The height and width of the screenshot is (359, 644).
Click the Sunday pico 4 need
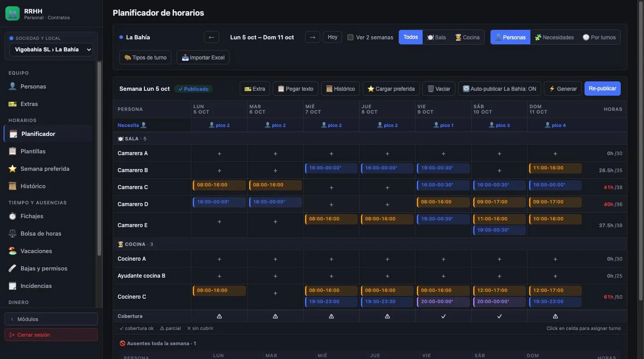tap(555, 125)
